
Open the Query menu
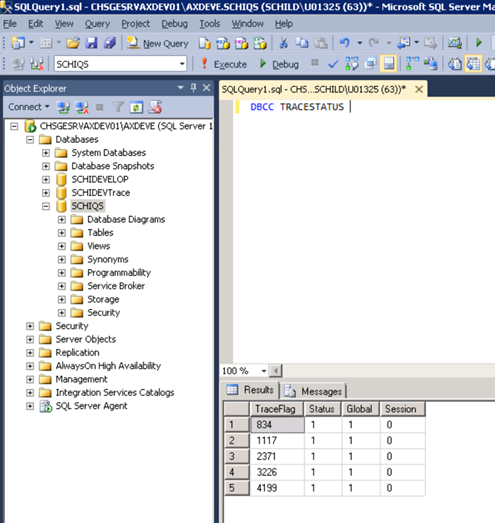(97, 24)
